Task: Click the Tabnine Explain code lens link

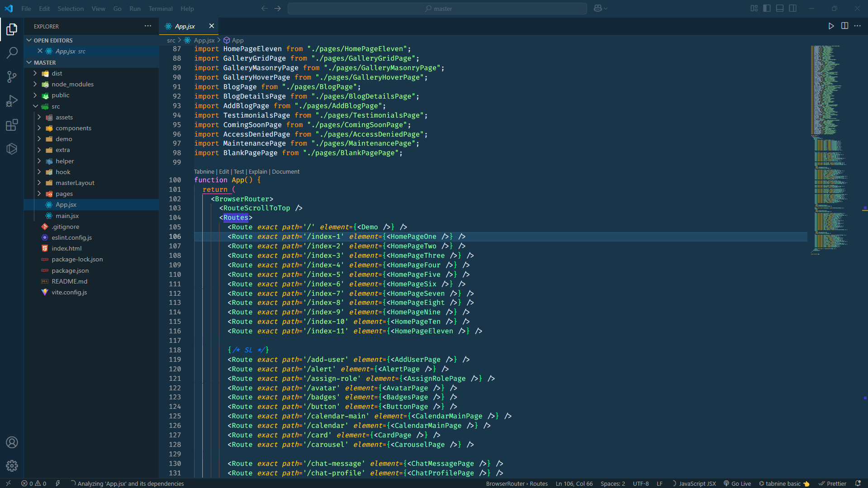Action: coord(257,171)
